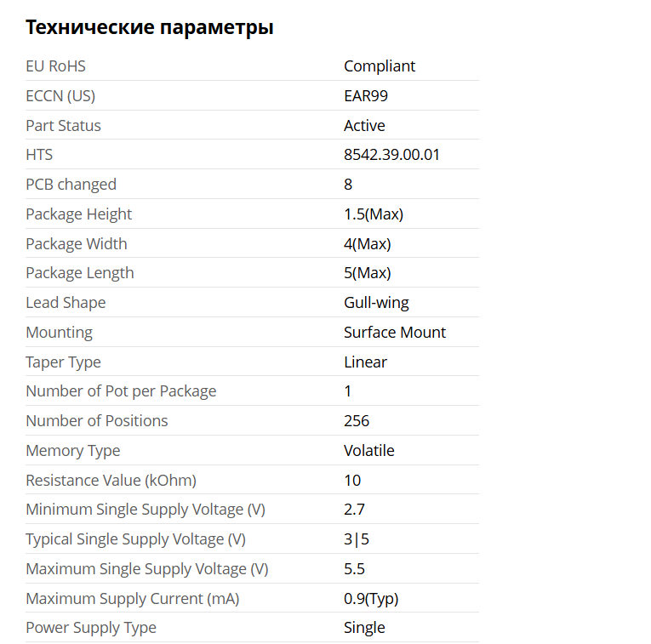
Task: Click the Number of Positions value 256
Action: 357,421
